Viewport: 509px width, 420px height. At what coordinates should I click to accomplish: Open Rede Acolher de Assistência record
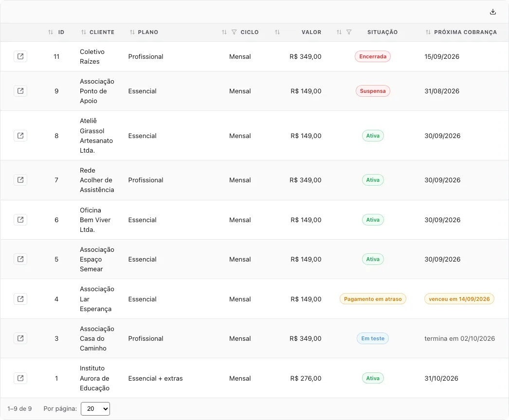tap(20, 180)
